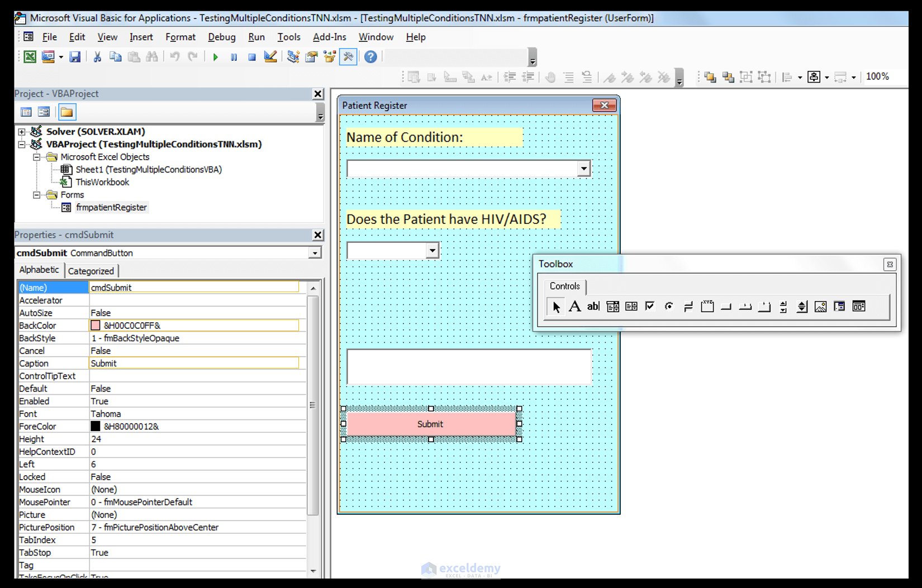Save the project with the floppy disk icon

(75, 57)
